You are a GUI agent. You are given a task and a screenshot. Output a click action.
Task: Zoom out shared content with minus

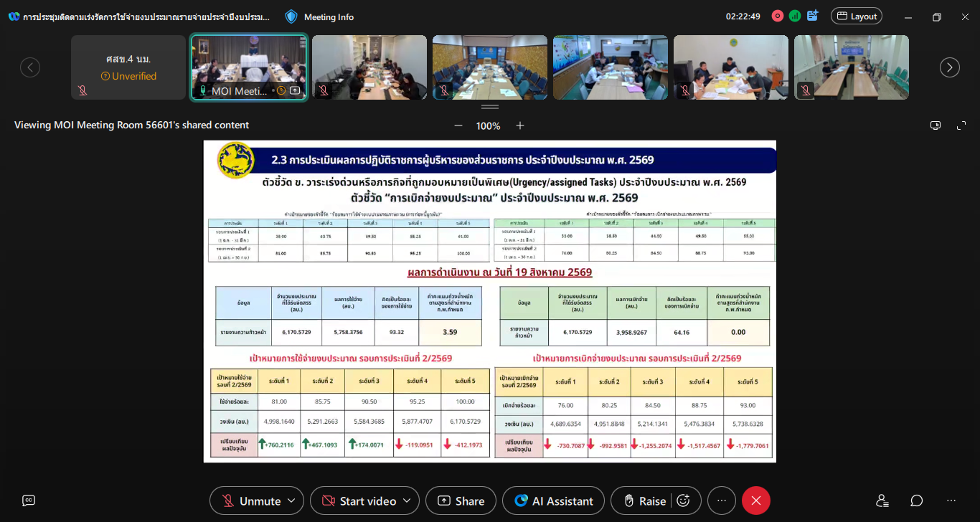coord(458,125)
